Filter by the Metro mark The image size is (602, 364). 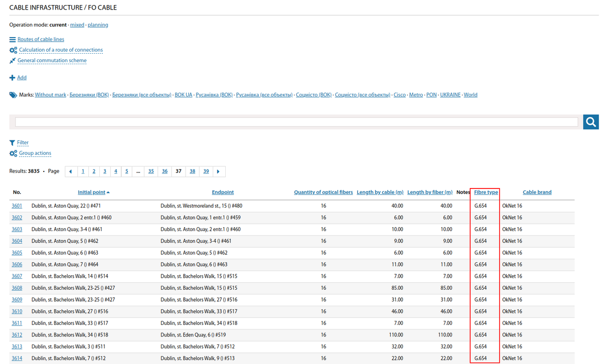[x=416, y=95]
